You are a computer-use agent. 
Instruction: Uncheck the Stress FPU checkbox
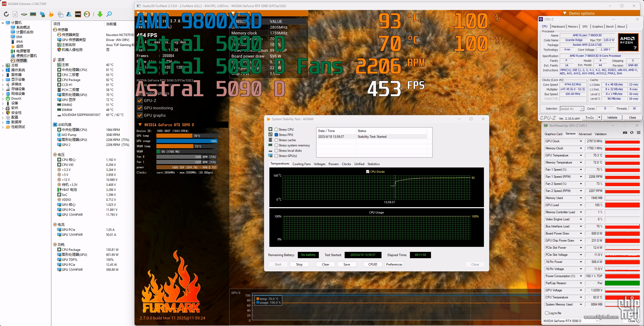pyautogui.click(x=276, y=135)
